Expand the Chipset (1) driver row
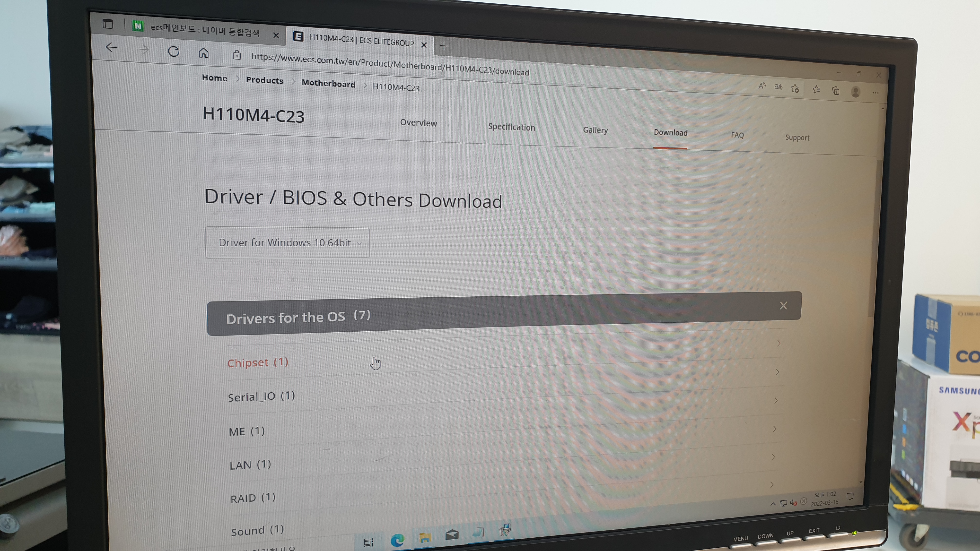 [x=258, y=362]
